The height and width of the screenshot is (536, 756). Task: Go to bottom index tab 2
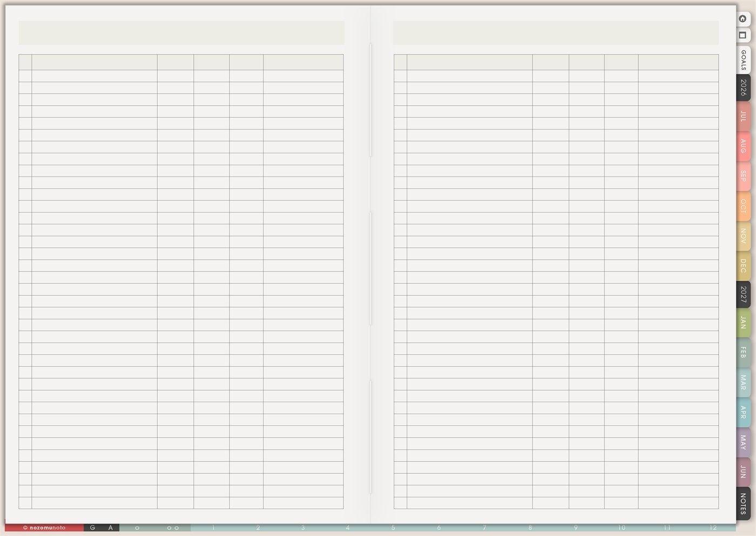258,527
